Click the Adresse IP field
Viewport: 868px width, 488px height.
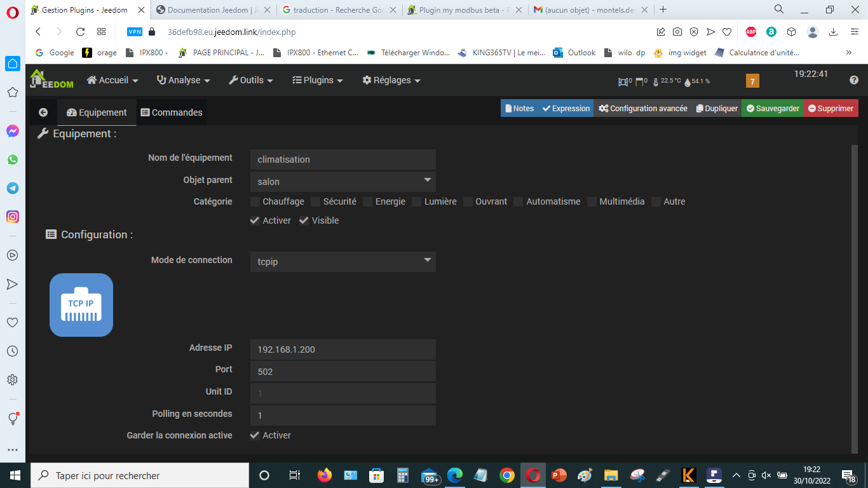(x=343, y=349)
